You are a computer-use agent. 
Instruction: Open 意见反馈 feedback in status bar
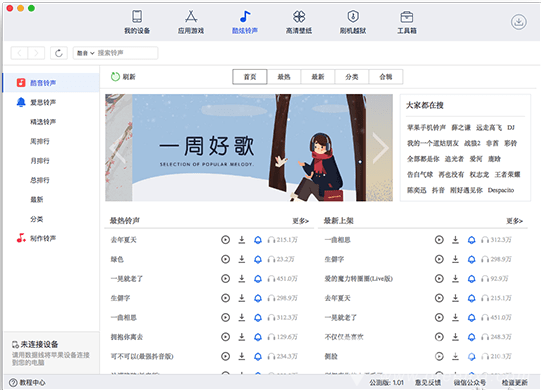coord(428,382)
